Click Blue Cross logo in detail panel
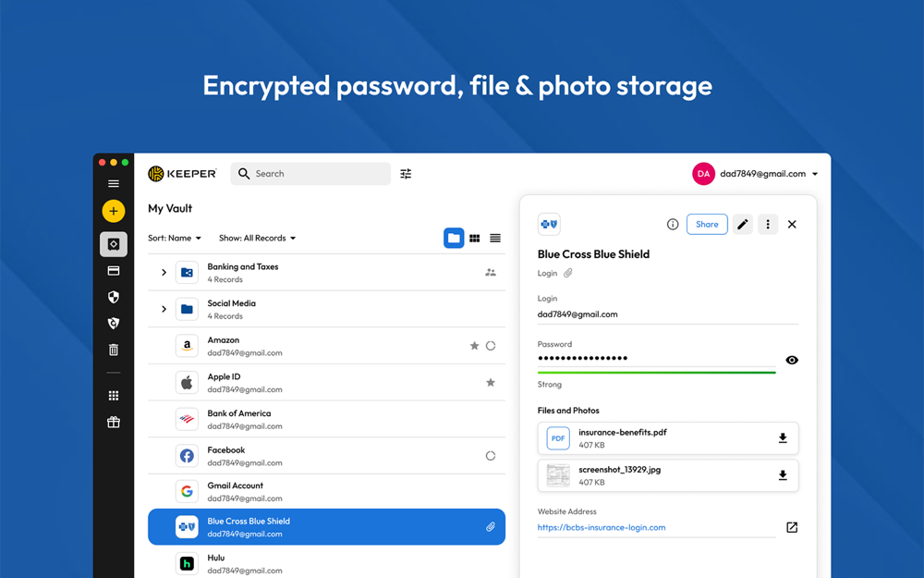924x578 pixels. [x=549, y=224]
